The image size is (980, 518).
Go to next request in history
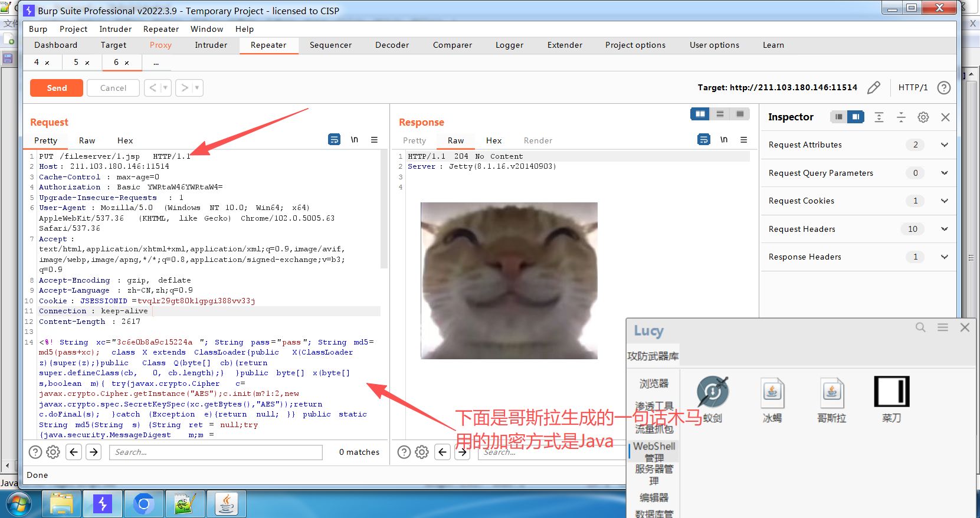[x=185, y=88]
